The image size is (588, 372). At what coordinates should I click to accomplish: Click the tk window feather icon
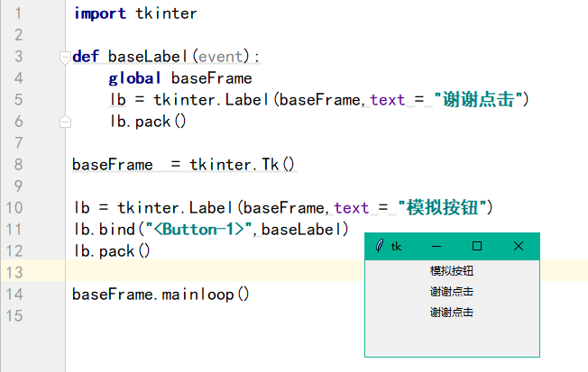click(x=380, y=246)
